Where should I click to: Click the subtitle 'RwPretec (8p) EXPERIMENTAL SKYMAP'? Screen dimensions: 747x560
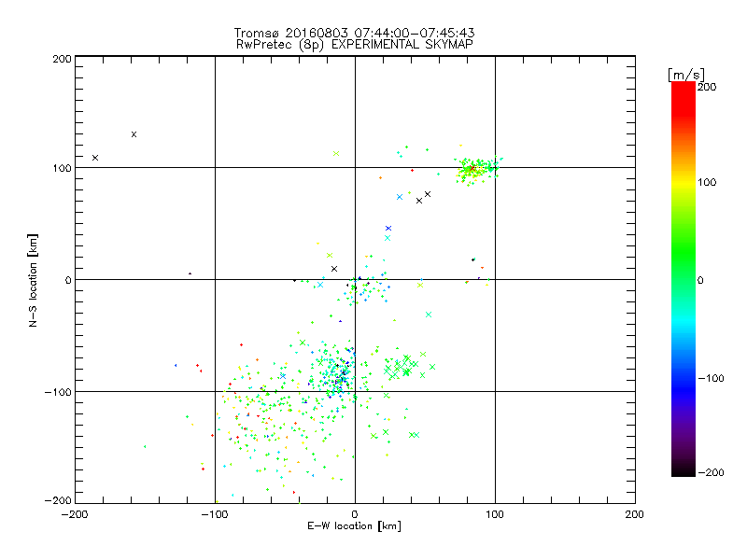(x=355, y=45)
